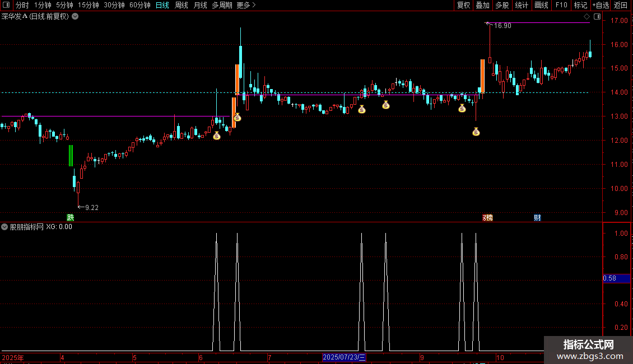Switch to 5分钟 period

[x=64, y=5]
